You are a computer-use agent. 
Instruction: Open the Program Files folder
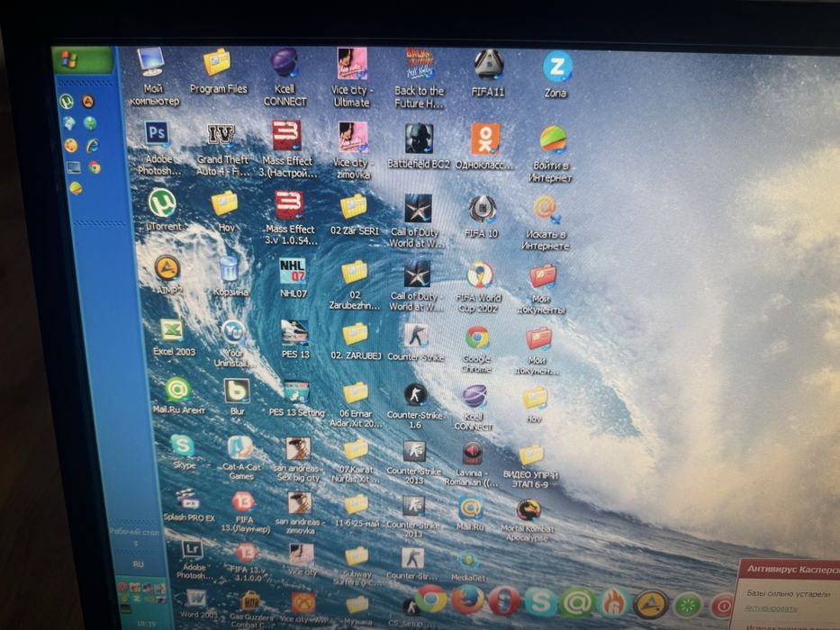click(x=218, y=71)
